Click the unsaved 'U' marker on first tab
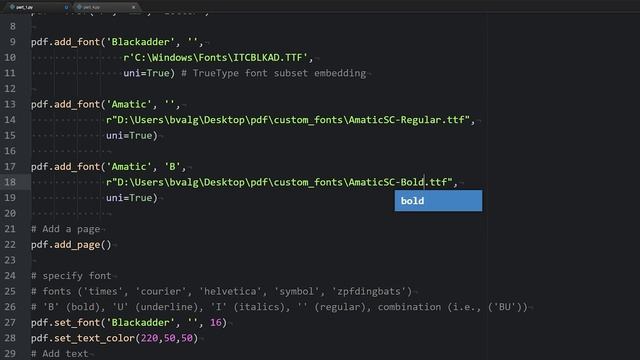 (66, 7)
